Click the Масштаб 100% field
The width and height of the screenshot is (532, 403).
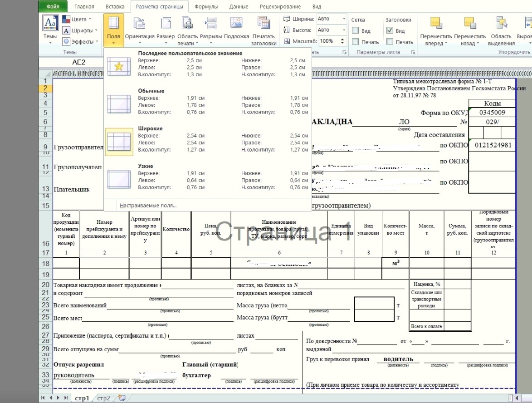[329, 41]
